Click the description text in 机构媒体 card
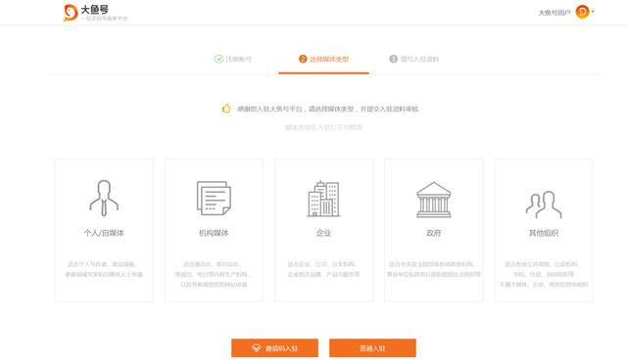 click(x=214, y=274)
